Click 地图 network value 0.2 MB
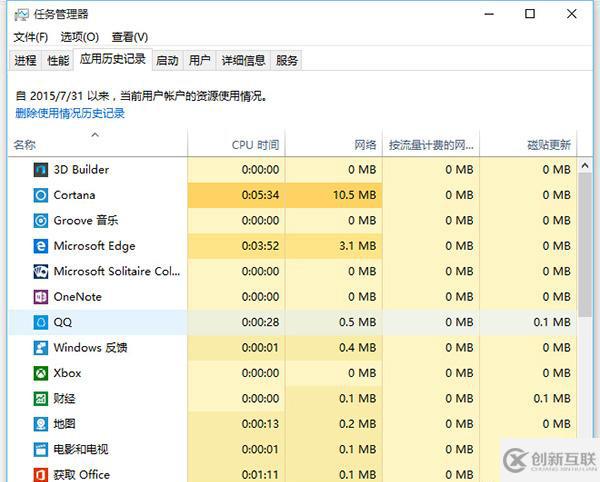Viewport: 600px width, 482px height. tap(357, 424)
